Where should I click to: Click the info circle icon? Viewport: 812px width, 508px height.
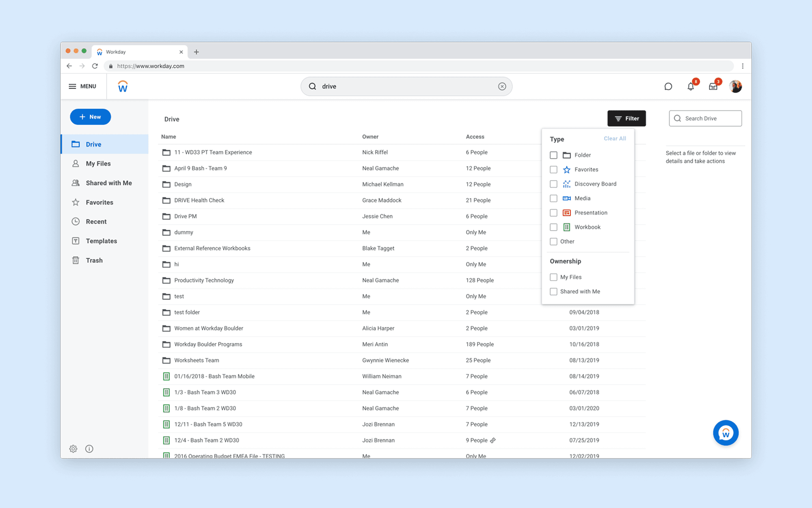click(89, 449)
